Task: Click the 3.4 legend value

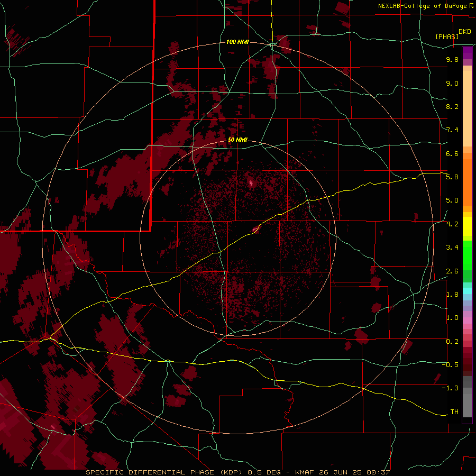Action: pos(452,248)
